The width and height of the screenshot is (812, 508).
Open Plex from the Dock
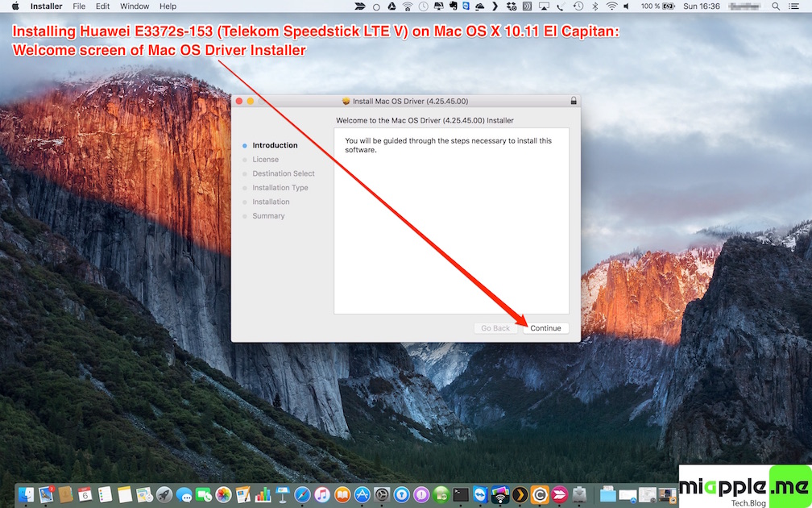click(x=520, y=494)
